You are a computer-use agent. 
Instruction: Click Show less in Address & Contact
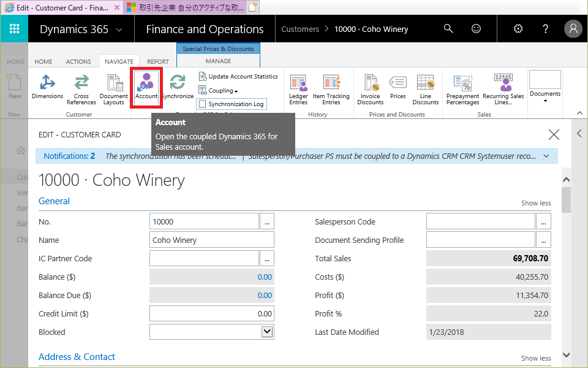(536, 358)
